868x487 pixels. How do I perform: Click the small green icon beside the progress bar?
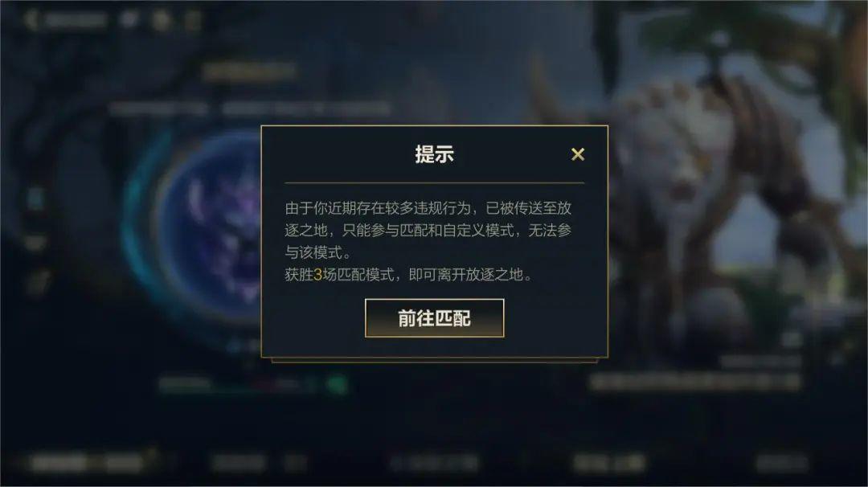(337, 384)
